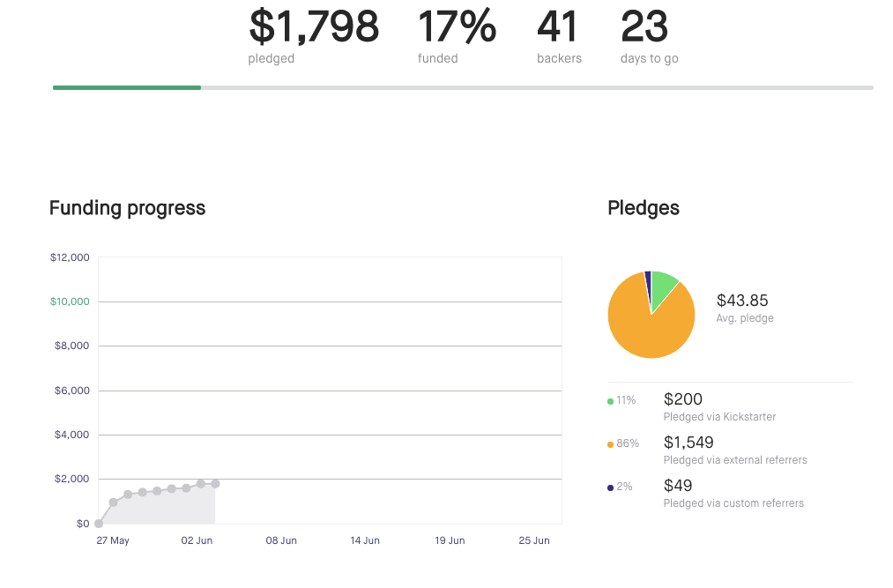The height and width of the screenshot is (588, 893).
Task: Click the green slice of the pie chart
Action: pos(662,285)
